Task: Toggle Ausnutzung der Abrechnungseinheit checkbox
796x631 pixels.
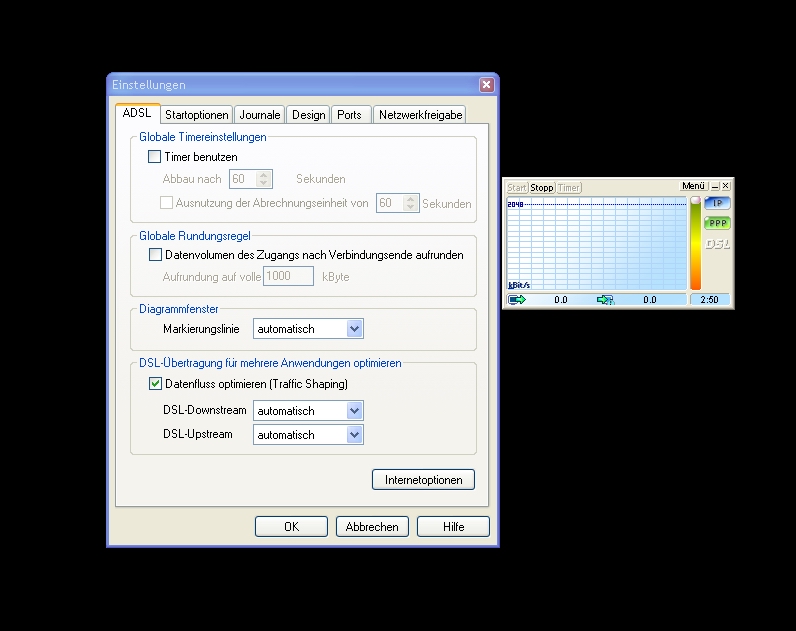Action: (x=167, y=203)
